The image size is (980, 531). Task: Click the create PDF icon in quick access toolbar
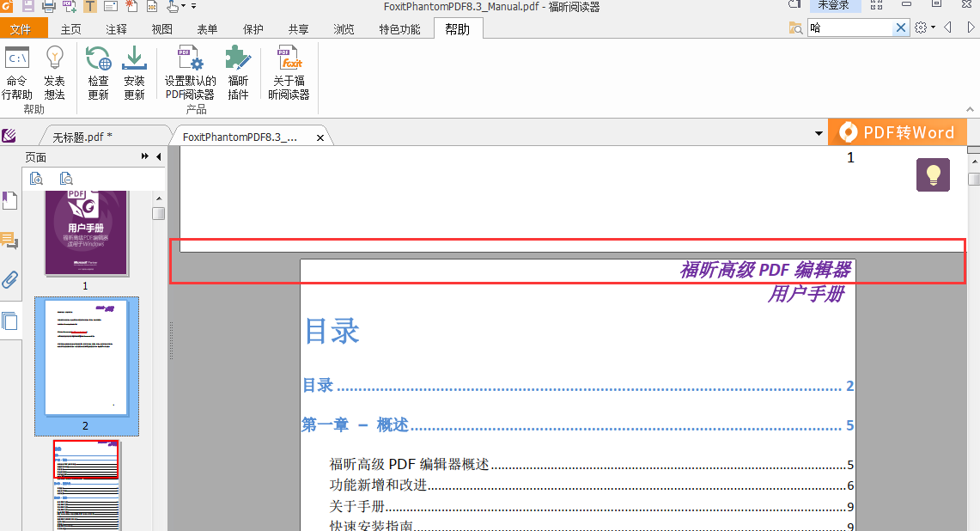click(70, 6)
